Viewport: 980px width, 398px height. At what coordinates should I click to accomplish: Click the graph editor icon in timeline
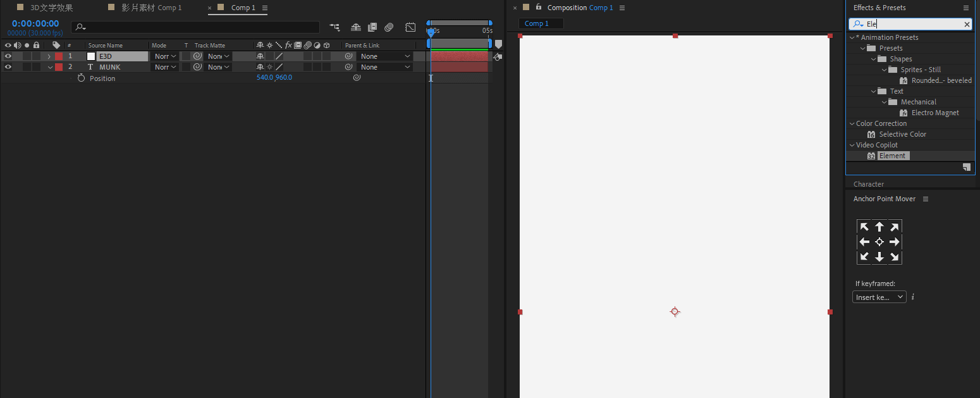tap(411, 27)
